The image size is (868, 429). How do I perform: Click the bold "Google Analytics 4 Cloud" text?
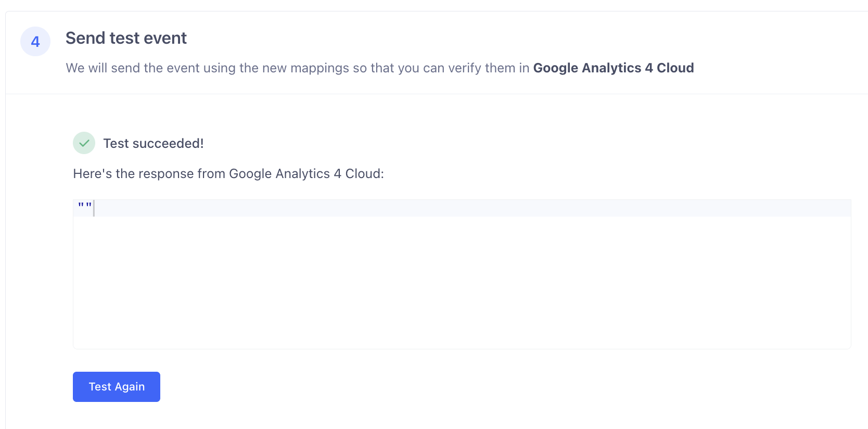(614, 68)
